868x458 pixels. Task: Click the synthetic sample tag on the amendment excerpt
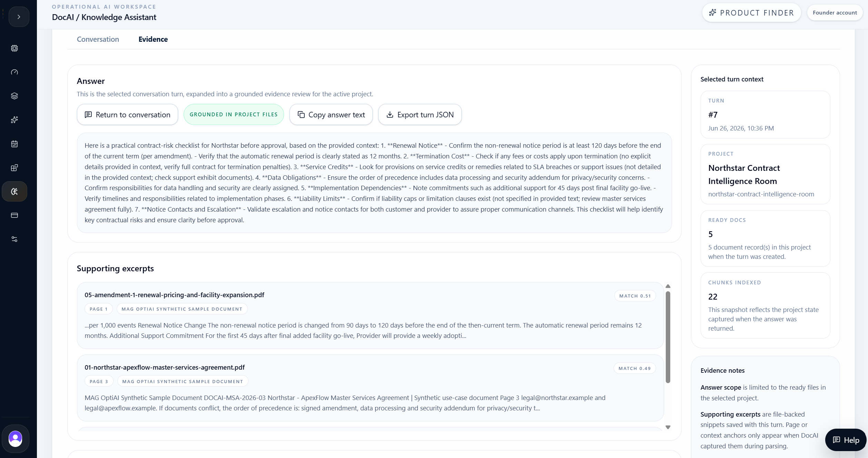(x=182, y=309)
